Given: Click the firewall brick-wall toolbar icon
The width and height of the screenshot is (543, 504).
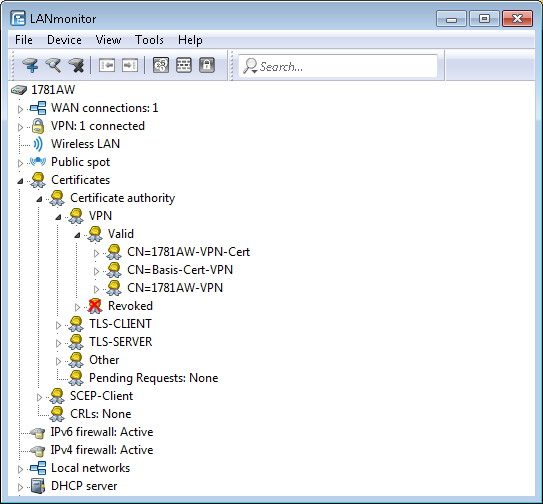Looking at the screenshot, I should (x=184, y=65).
